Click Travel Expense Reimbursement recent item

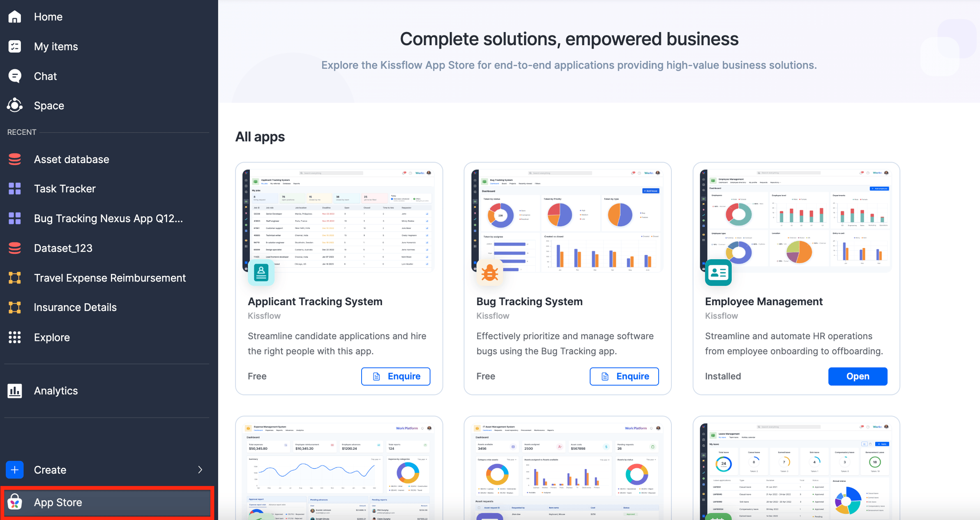(110, 277)
